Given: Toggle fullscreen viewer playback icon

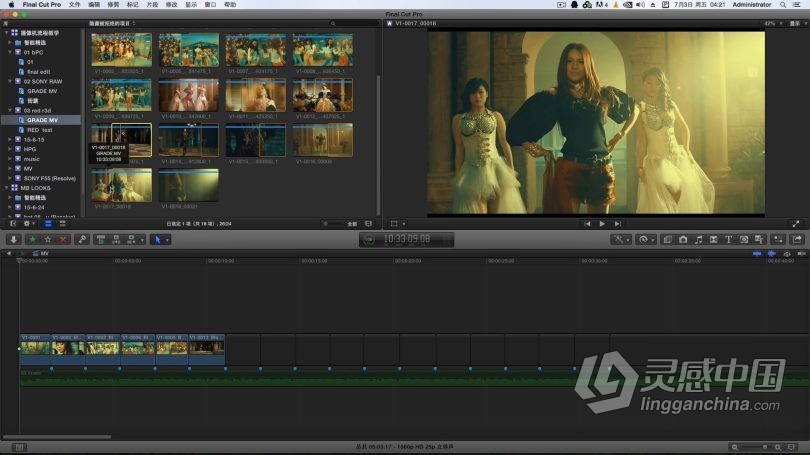Looking at the screenshot, I should pos(796,224).
